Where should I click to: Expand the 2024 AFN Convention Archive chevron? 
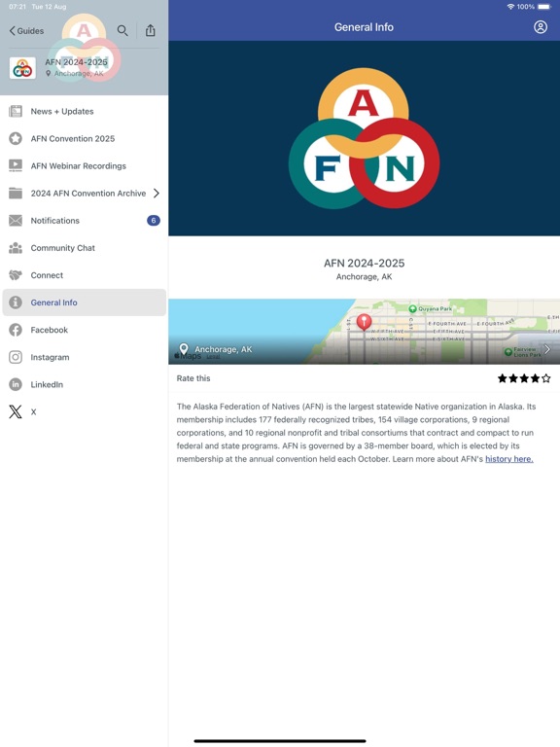pyautogui.click(x=157, y=193)
